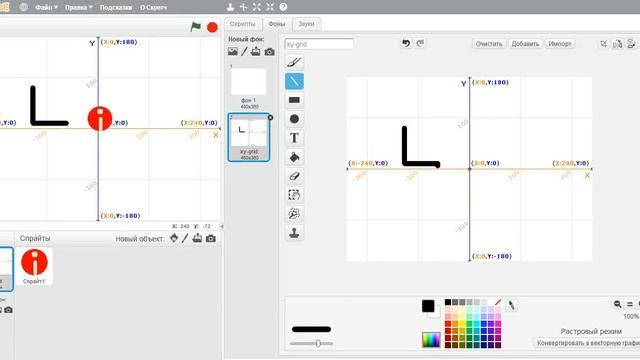This screenshot has height=360, width=640.
Task: Click the Shrink tool in top bar
Action: click(x=270, y=7)
